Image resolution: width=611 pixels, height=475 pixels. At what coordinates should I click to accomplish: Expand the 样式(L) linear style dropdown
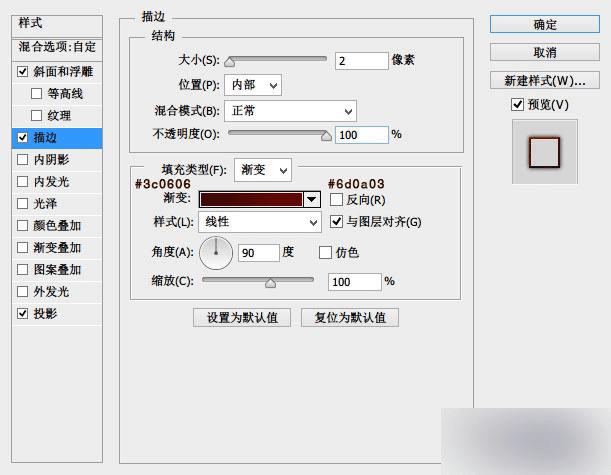[x=260, y=222]
